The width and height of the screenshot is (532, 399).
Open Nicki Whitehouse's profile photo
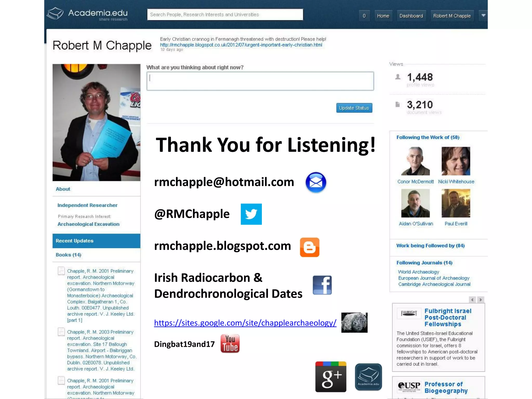[456, 161]
